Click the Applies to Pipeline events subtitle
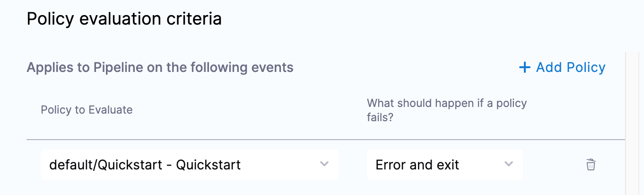Screen dimensions: 644x195 (x=160, y=68)
